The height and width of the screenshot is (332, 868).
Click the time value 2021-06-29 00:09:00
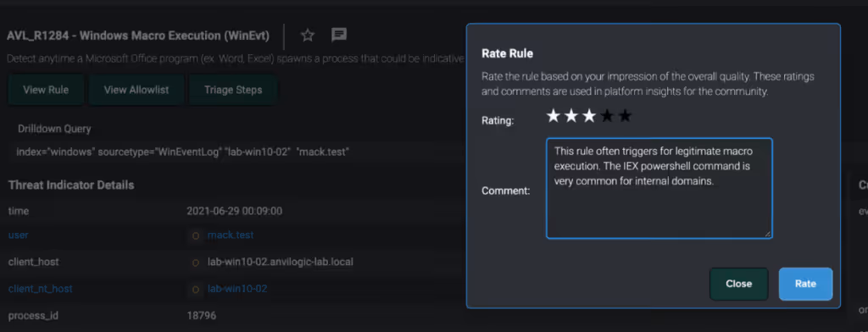pos(235,211)
